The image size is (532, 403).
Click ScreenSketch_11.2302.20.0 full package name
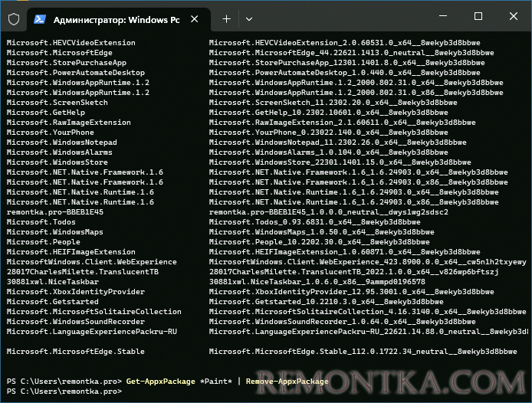click(333, 103)
